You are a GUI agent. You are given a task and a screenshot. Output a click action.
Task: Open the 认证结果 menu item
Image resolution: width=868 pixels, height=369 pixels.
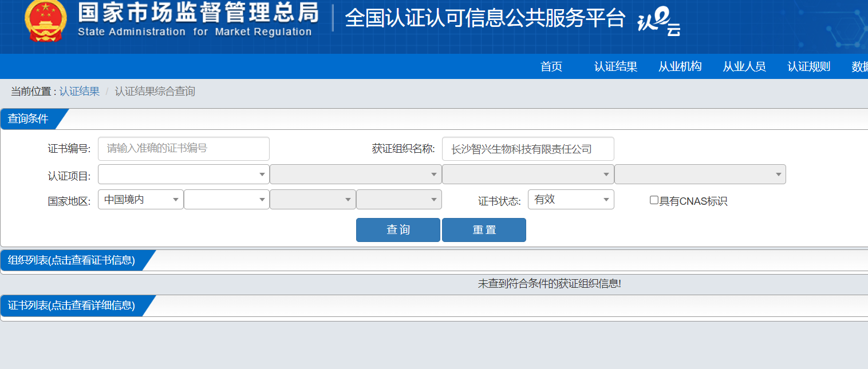click(616, 66)
